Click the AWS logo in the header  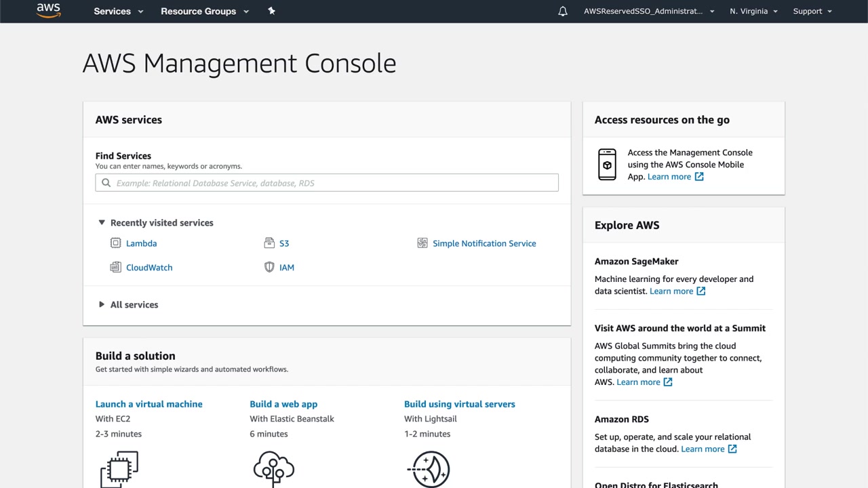tap(48, 11)
